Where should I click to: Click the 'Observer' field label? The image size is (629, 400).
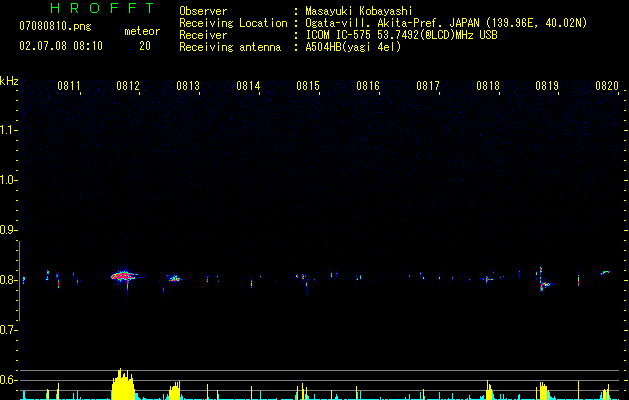coord(203,11)
